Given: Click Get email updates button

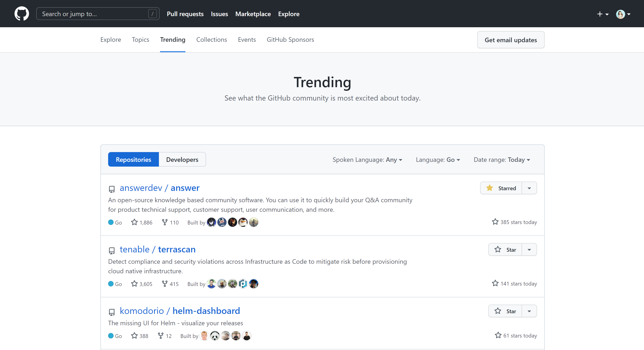Looking at the screenshot, I should (511, 40).
